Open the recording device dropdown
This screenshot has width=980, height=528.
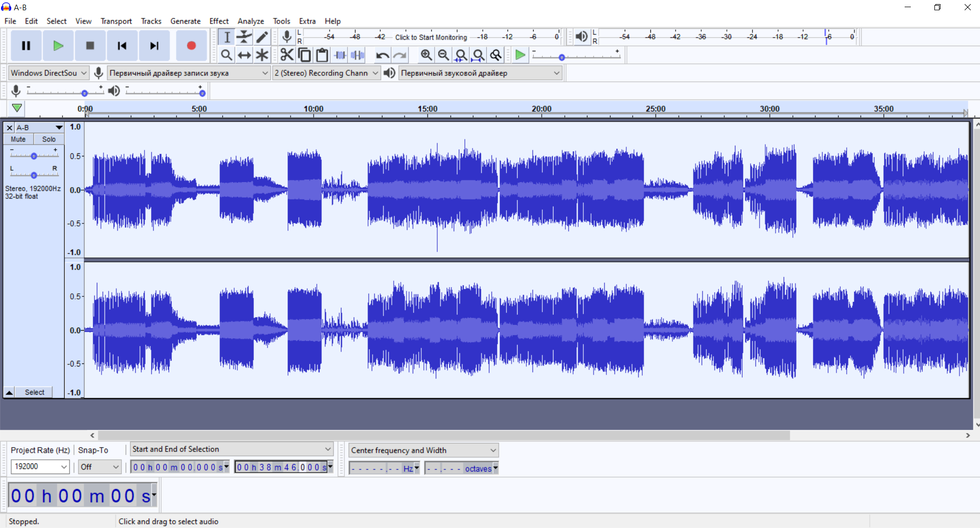tap(189, 73)
